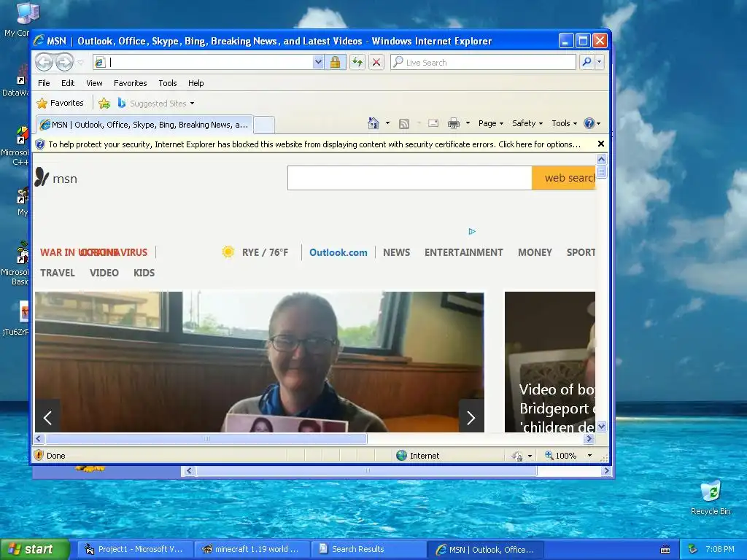Screen dimensions: 747x560
Task: Click the Print icon
Action: 454,123
